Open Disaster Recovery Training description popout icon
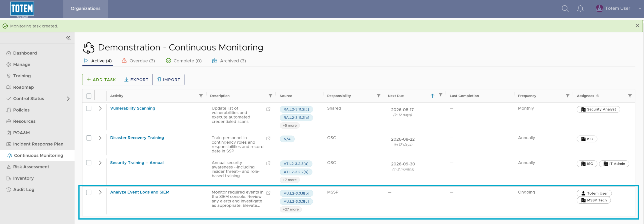This screenshot has height=224, width=644. 268,138
